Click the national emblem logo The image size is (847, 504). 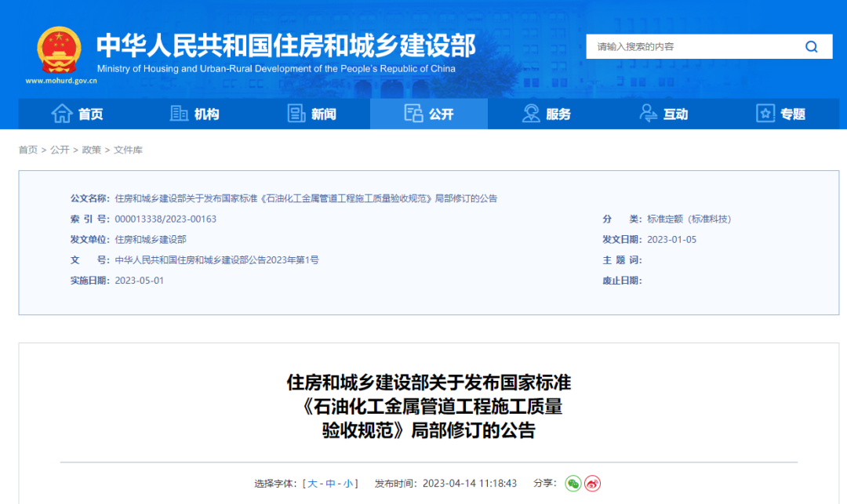coord(58,47)
